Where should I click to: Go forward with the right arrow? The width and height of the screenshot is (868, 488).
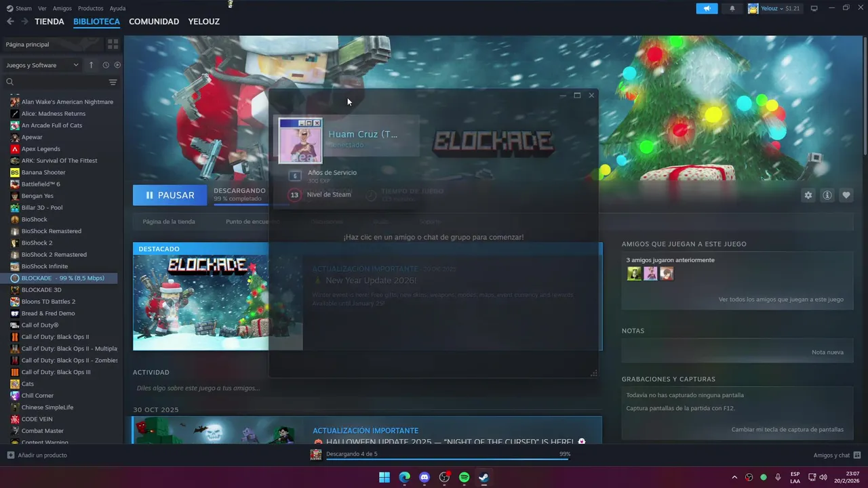(24, 22)
